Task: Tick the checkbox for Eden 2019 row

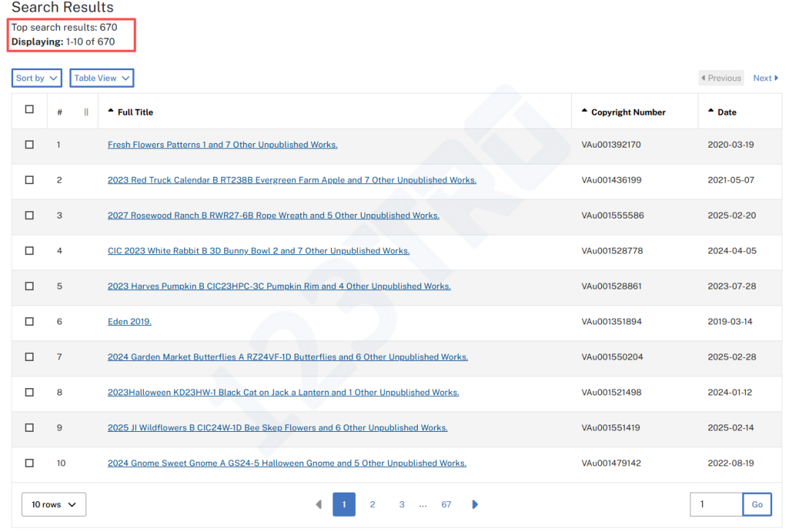Action: 29,322
